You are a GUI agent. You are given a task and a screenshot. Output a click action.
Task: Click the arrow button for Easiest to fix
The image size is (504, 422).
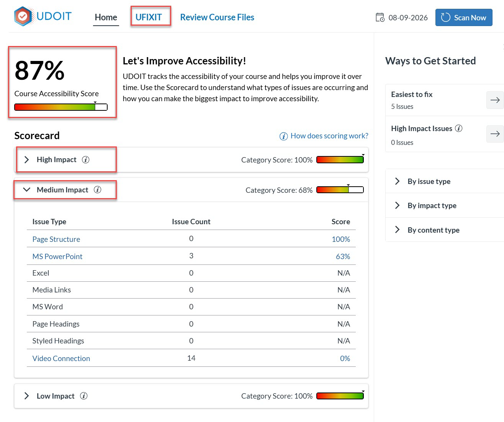pyautogui.click(x=495, y=100)
